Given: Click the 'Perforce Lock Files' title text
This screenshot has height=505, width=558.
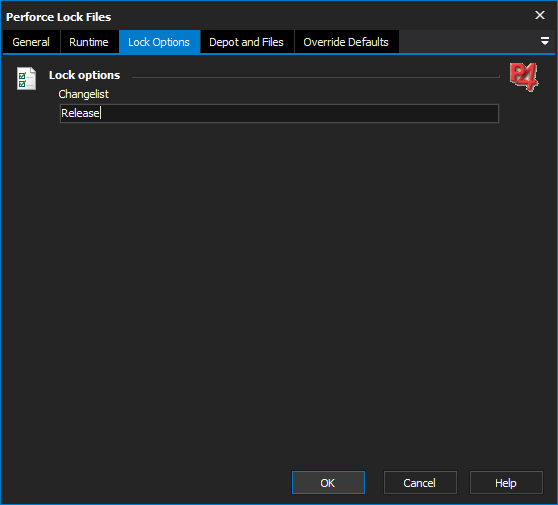Looking at the screenshot, I should coord(59,17).
